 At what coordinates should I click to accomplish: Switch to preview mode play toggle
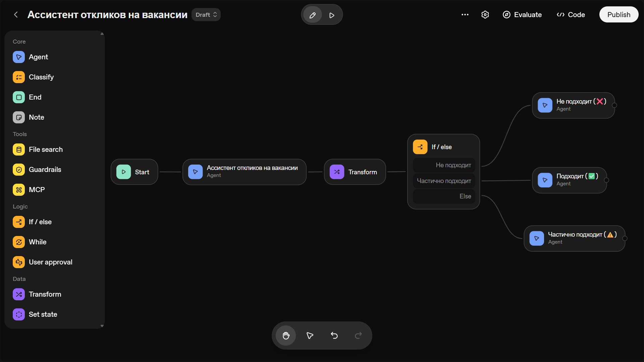click(331, 15)
